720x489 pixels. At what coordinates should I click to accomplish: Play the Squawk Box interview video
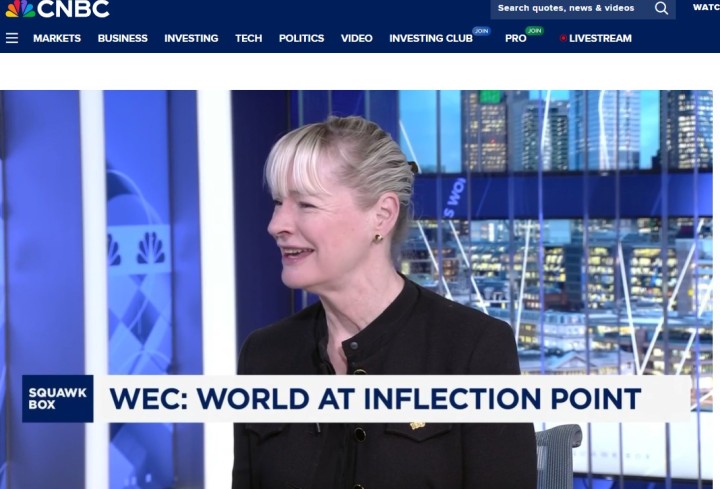click(360, 250)
